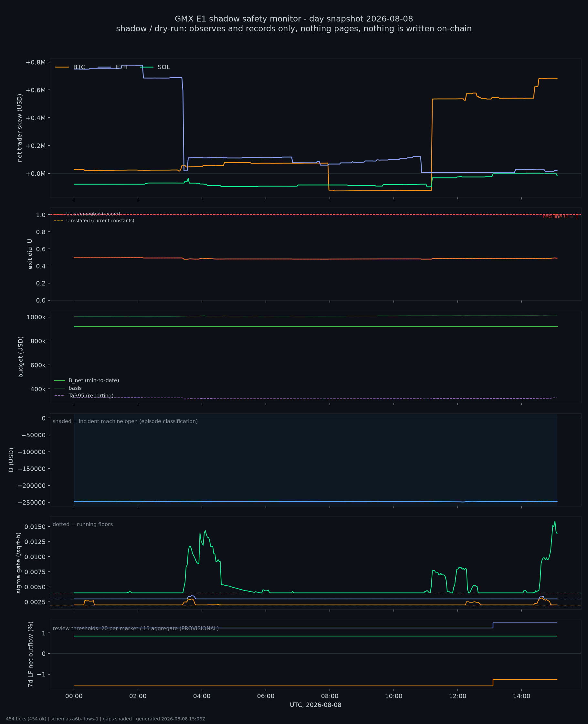The height and width of the screenshot is (724, 588).
Task: Click the "06:00" time tick label
Action: point(266,696)
